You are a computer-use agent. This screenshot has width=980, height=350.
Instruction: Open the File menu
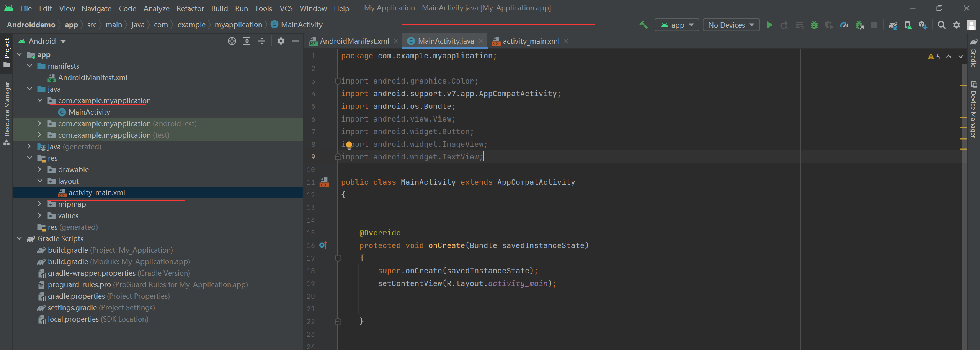coord(26,8)
